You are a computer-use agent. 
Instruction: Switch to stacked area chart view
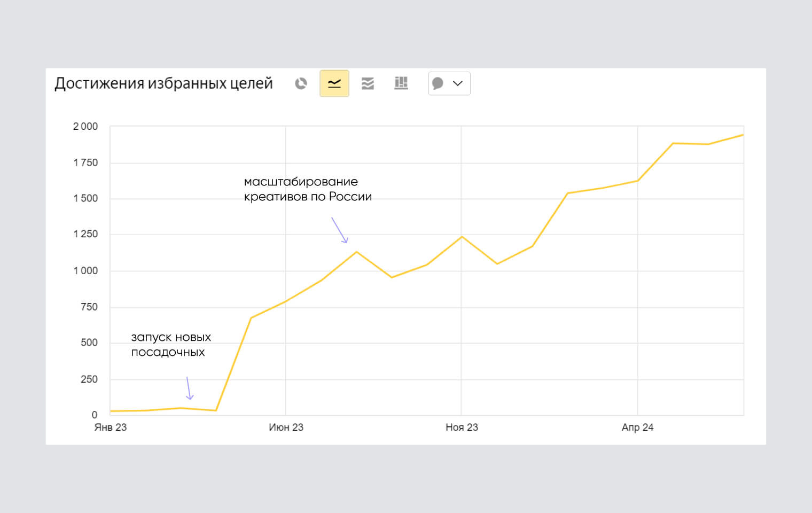pos(368,83)
